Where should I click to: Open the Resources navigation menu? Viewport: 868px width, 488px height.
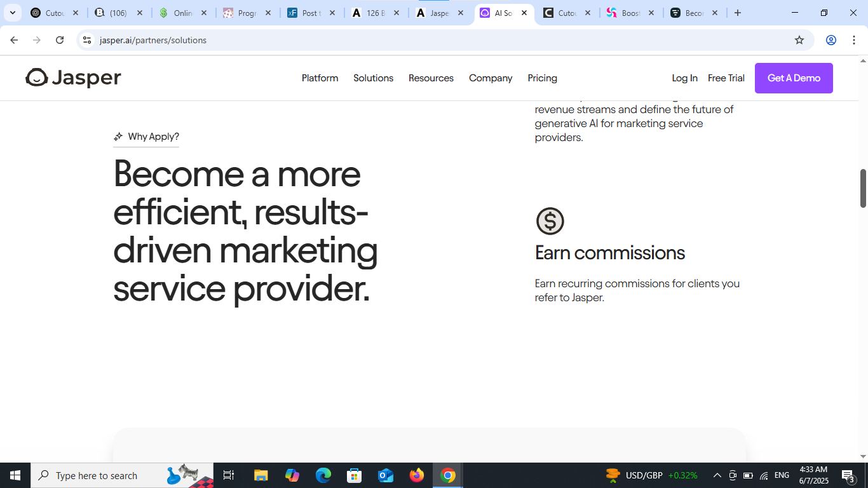pos(431,78)
